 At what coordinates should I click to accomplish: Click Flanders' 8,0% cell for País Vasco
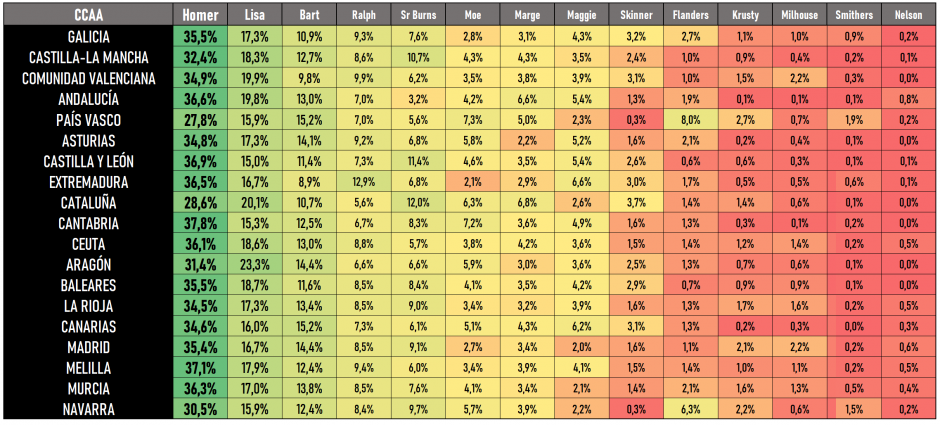690,119
